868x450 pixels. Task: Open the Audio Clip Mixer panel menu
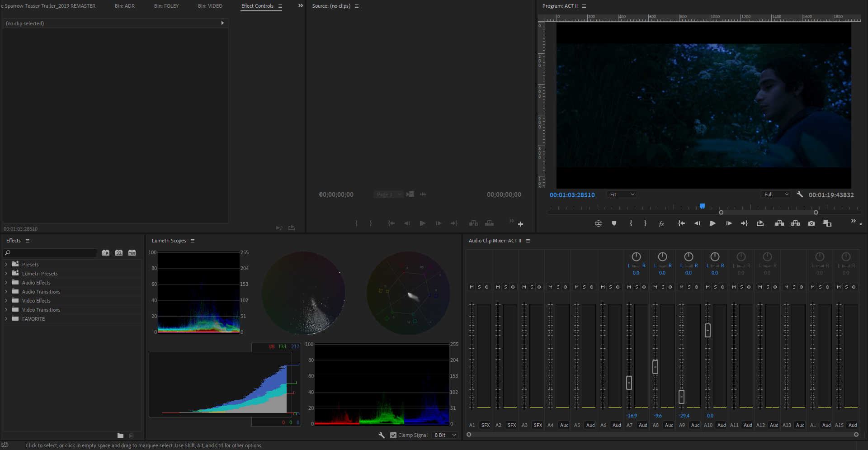click(x=528, y=241)
